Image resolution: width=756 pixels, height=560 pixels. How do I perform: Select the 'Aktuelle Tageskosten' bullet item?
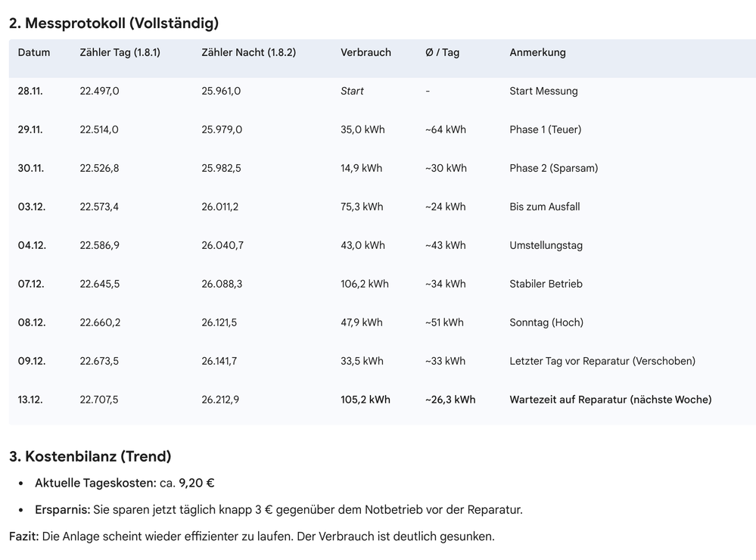click(125, 483)
